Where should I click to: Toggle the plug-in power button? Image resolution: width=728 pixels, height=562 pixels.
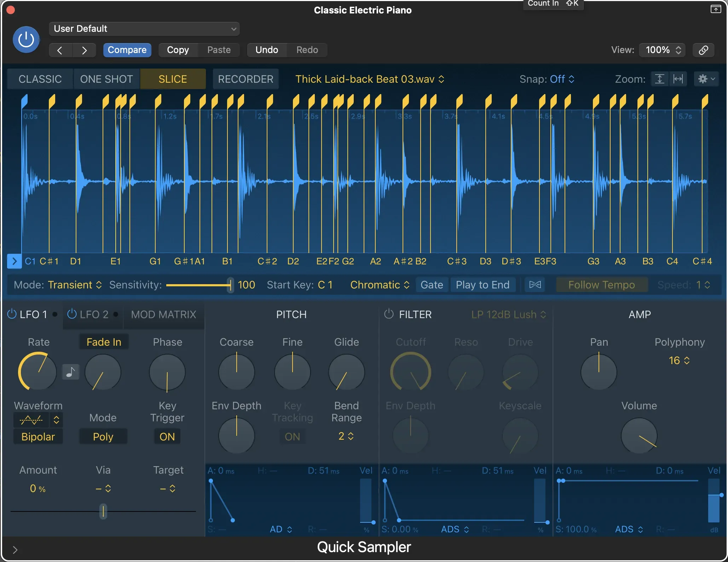pyautogui.click(x=26, y=40)
